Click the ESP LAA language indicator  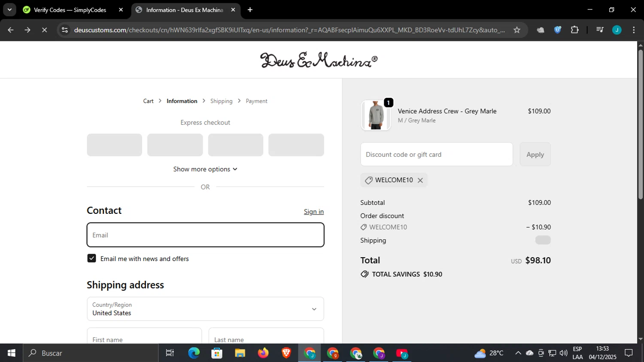[577, 353]
